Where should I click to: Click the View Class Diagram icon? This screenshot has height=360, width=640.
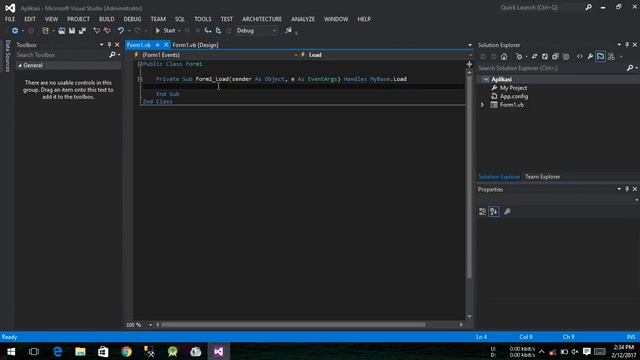point(611,56)
